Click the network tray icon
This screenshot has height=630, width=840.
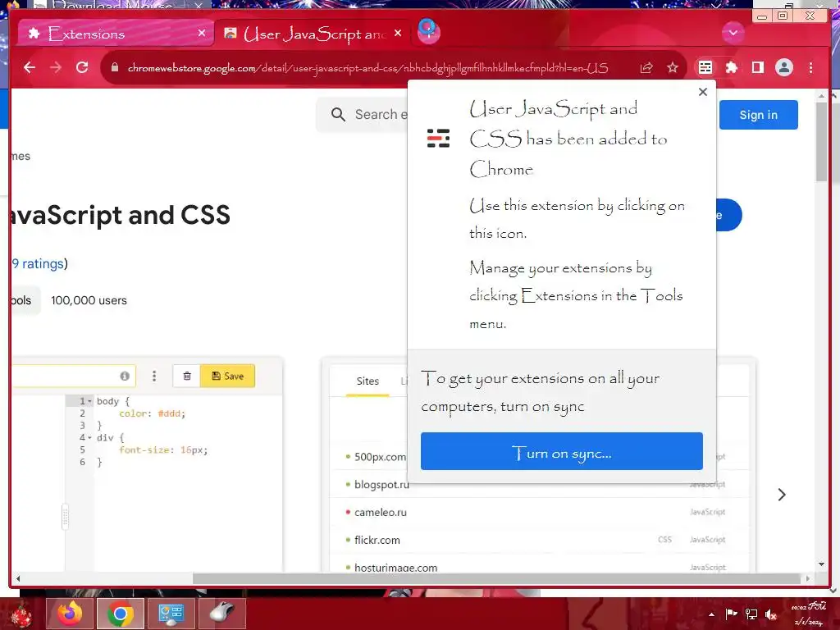coord(751,614)
